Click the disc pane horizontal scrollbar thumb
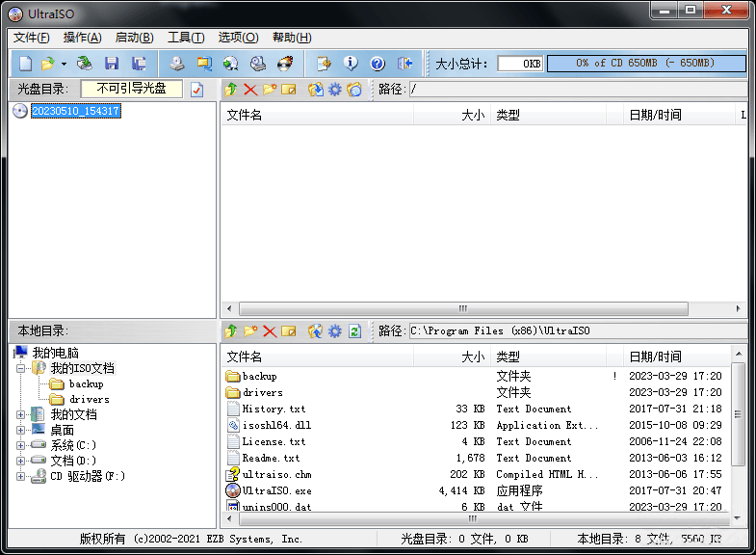The width and height of the screenshot is (756, 555). click(x=463, y=308)
